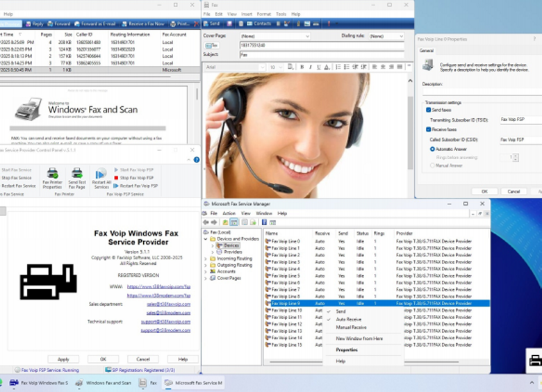Apply bold formatting in the fax editor
The height and width of the screenshot is (392, 542).
(x=302, y=67)
